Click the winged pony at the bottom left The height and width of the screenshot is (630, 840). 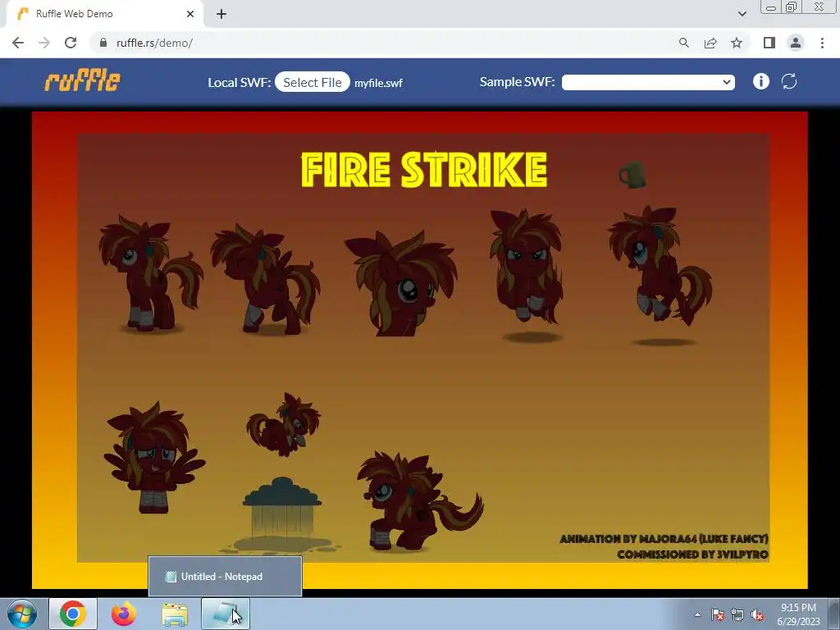click(x=153, y=458)
